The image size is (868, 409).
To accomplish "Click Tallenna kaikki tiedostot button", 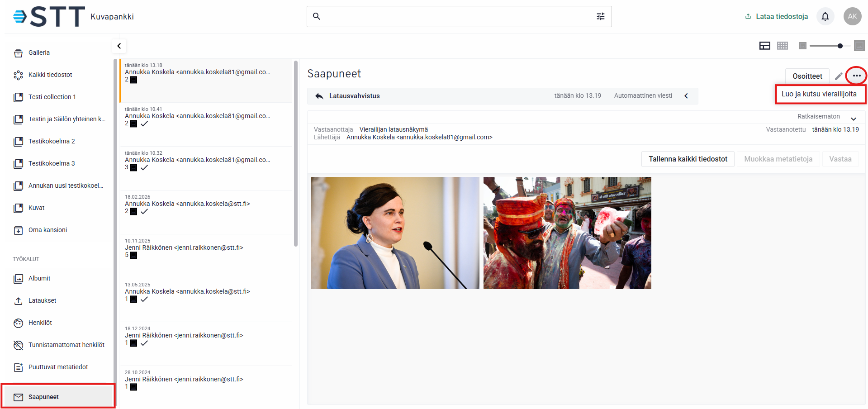I will 688,159.
